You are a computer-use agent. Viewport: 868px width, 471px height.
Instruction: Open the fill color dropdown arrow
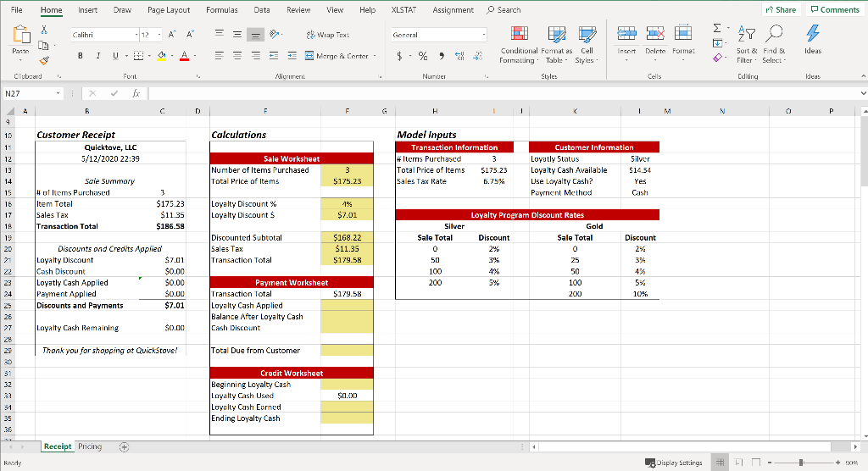click(172, 56)
